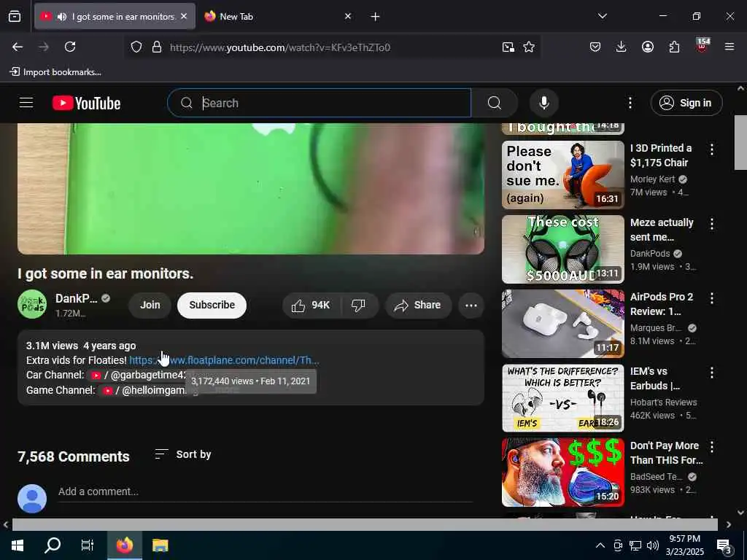Like the video with thumbs up

(311, 306)
